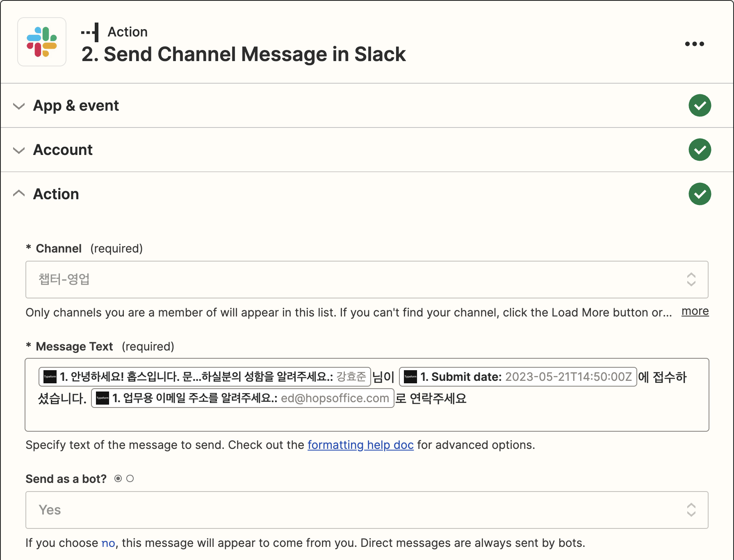Open the Send as a bot Yes dropdown
Image resolution: width=734 pixels, height=560 pixels.
pyautogui.click(x=367, y=510)
